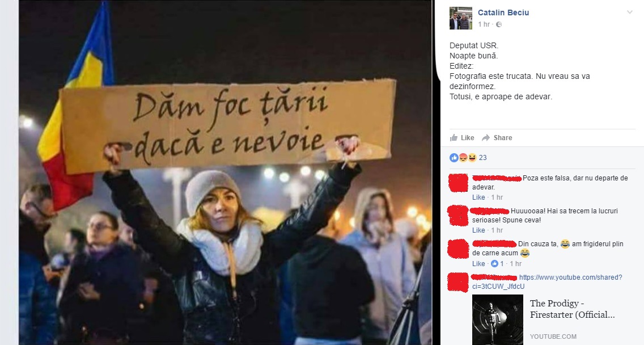Open Catalin Beciu's profile name link
Viewport: 644px width, 345px height.
[x=503, y=12]
